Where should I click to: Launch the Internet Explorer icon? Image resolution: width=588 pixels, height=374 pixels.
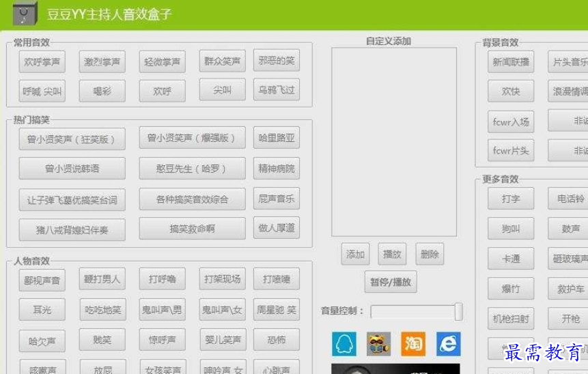(x=448, y=344)
